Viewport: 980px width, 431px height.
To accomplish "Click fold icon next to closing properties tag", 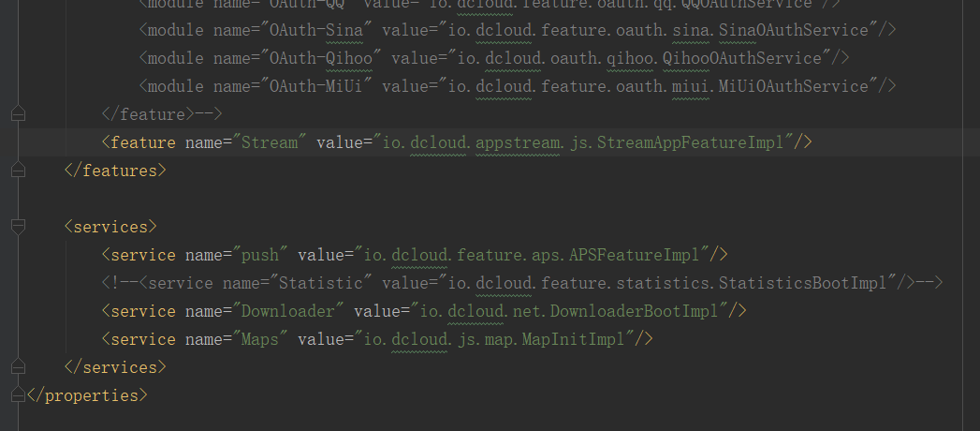I will coord(18,395).
